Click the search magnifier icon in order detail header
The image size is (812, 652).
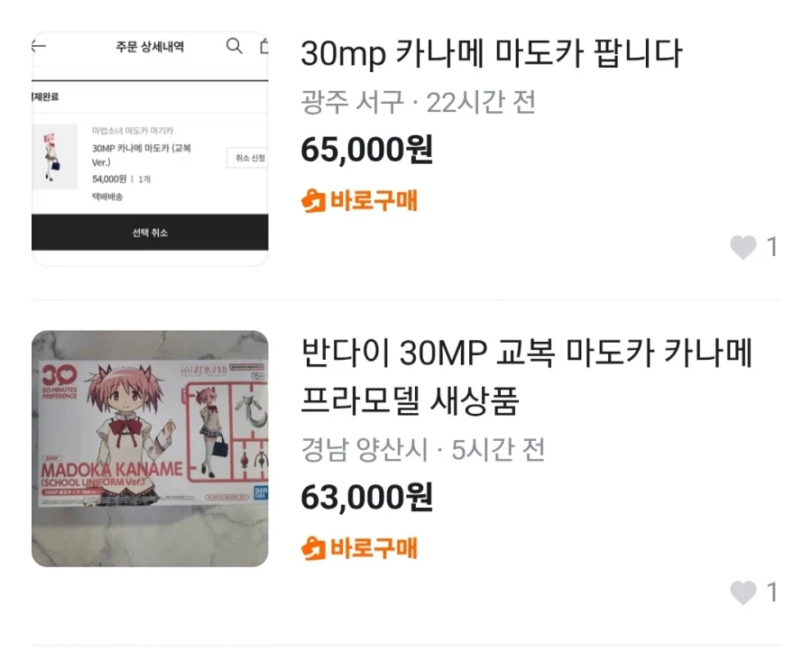[x=234, y=46]
